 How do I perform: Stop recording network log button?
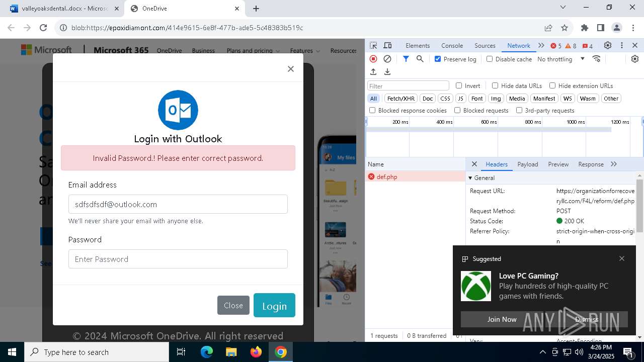click(x=373, y=59)
